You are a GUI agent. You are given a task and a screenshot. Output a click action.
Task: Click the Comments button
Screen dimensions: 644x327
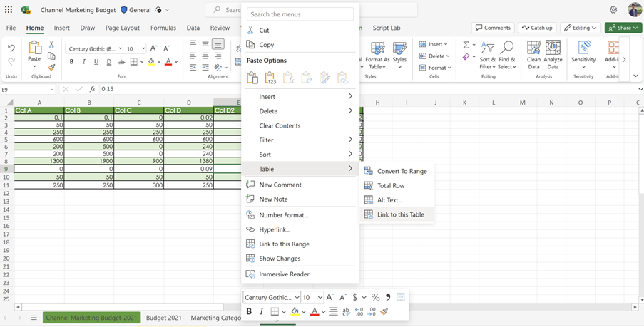[x=492, y=28]
